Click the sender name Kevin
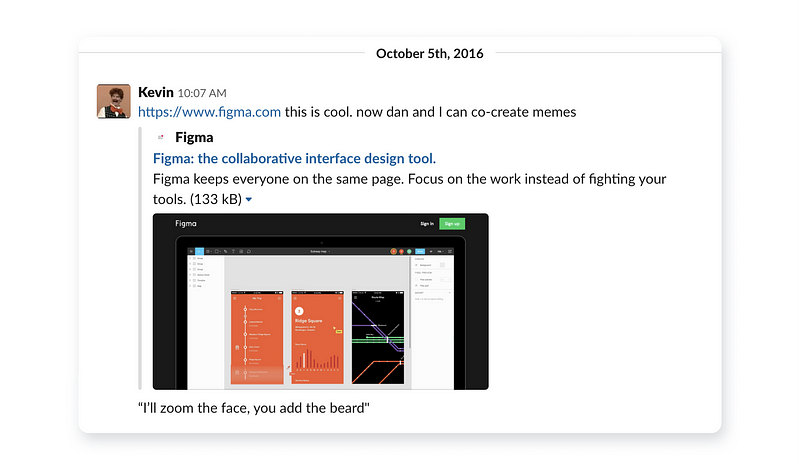The width and height of the screenshot is (800, 470). 156,92
